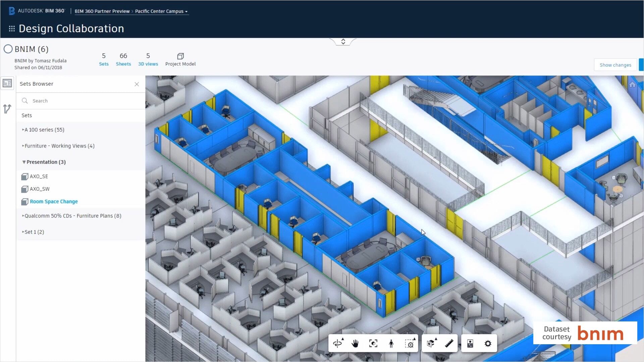644x362 pixels.
Task: Select the Room Space Change view
Action: click(54, 201)
